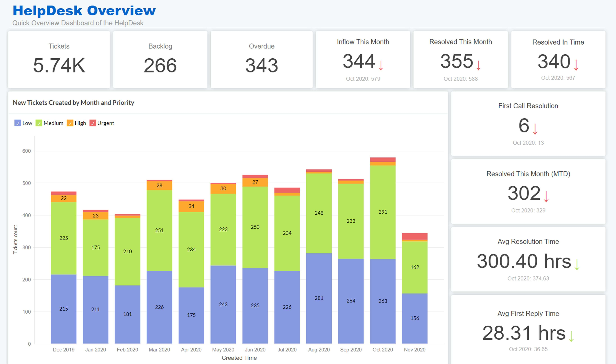Click the HelpDesk Overview dashboard title
Image resolution: width=616 pixels, height=364 pixels.
point(84,11)
